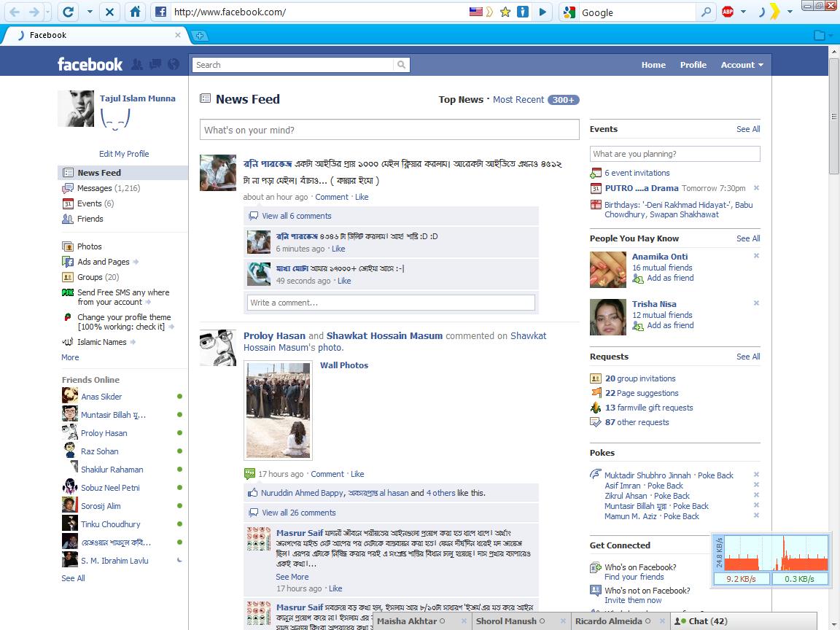Click the Google search magnifier icon

pos(707,12)
